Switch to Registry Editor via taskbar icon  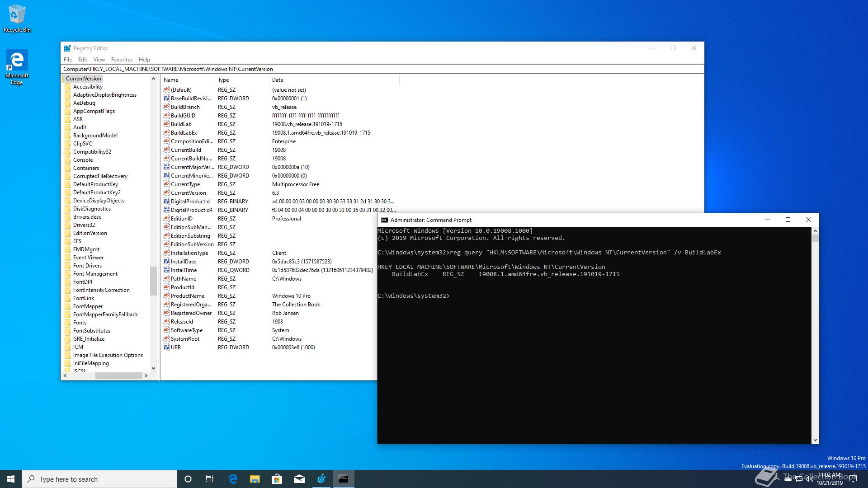321,479
